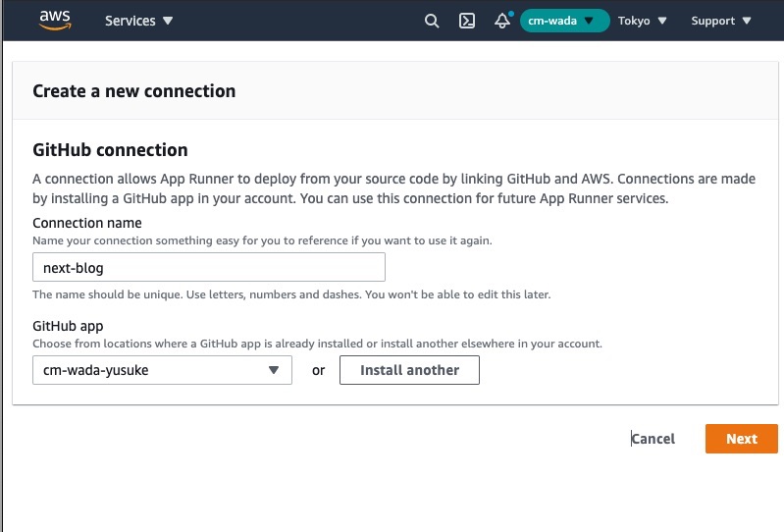The image size is (784, 532).
Task: Click the arrow next to Tokyo
Action: coord(662,21)
